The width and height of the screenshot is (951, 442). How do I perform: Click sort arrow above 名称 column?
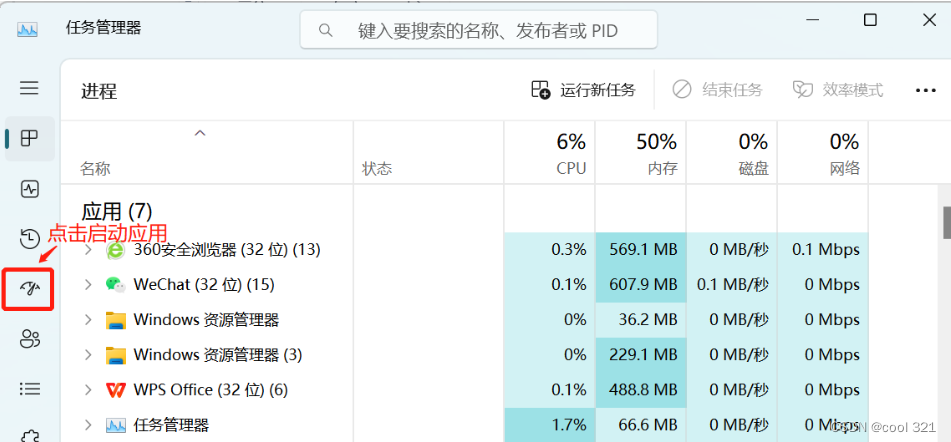(x=200, y=133)
